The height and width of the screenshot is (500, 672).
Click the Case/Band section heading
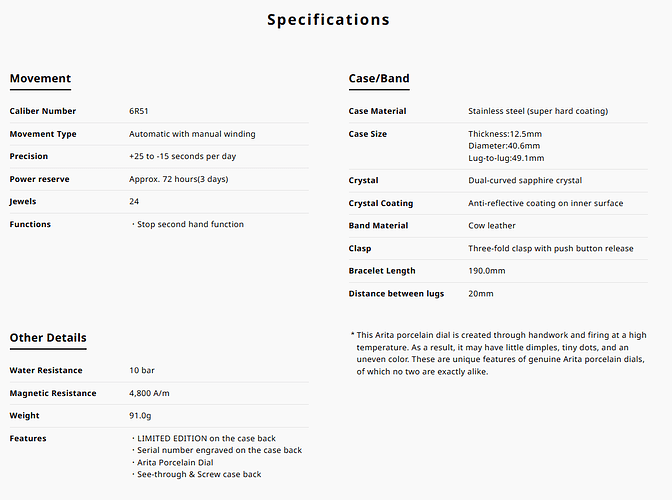[x=379, y=79]
